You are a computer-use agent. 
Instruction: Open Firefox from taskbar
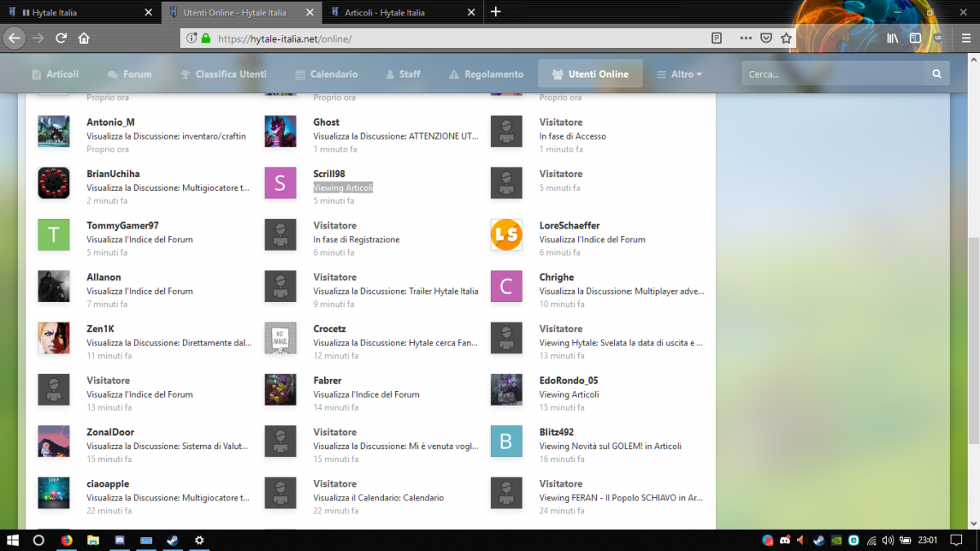[66, 540]
